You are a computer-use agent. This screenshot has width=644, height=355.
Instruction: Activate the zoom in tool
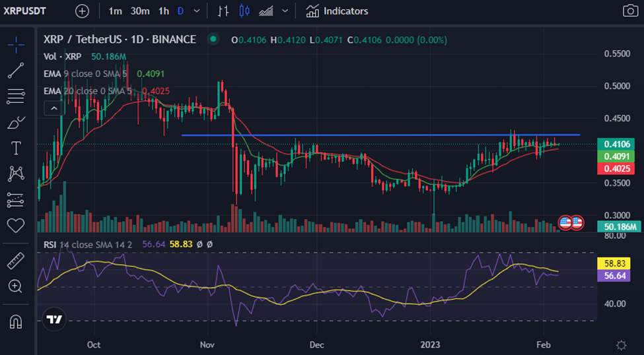16,286
